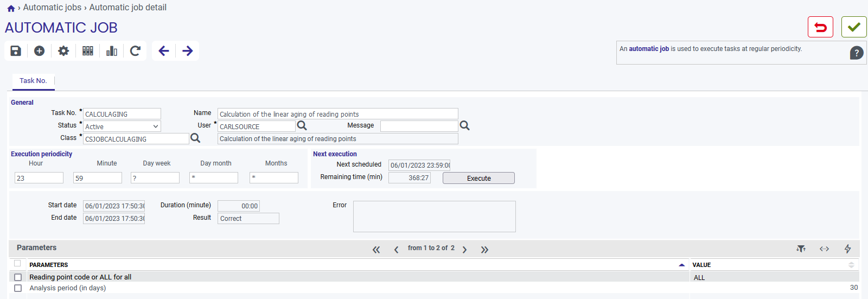This screenshot has width=868, height=299.
Task: Click the End date field
Action: [x=114, y=218]
